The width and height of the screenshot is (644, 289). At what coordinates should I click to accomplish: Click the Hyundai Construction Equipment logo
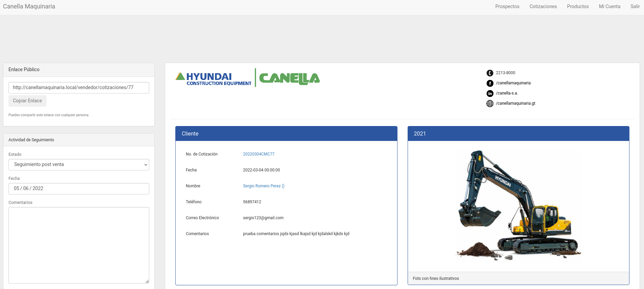[x=213, y=79]
